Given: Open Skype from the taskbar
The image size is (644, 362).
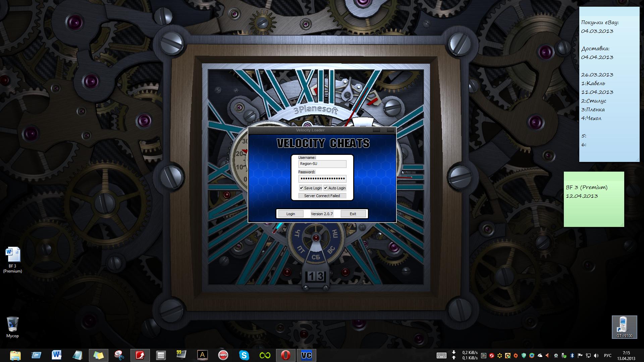Looking at the screenshot, I should point(244,355).
